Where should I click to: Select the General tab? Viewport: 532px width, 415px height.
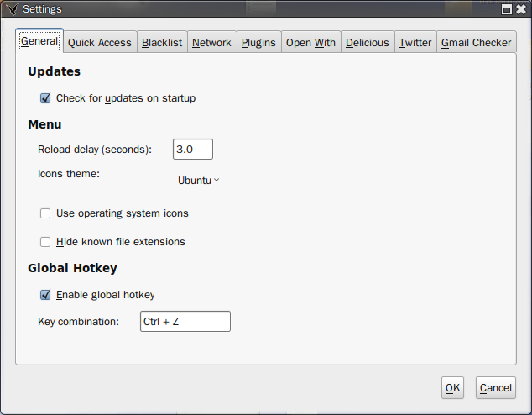coord(39,41)
